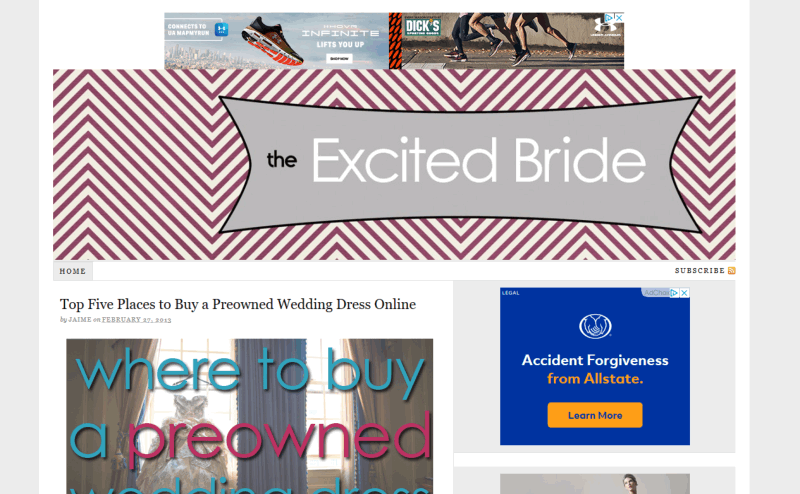Open the Home navigation tab
The width and height of the screenshot is (800, 494).
pos(73,271)
